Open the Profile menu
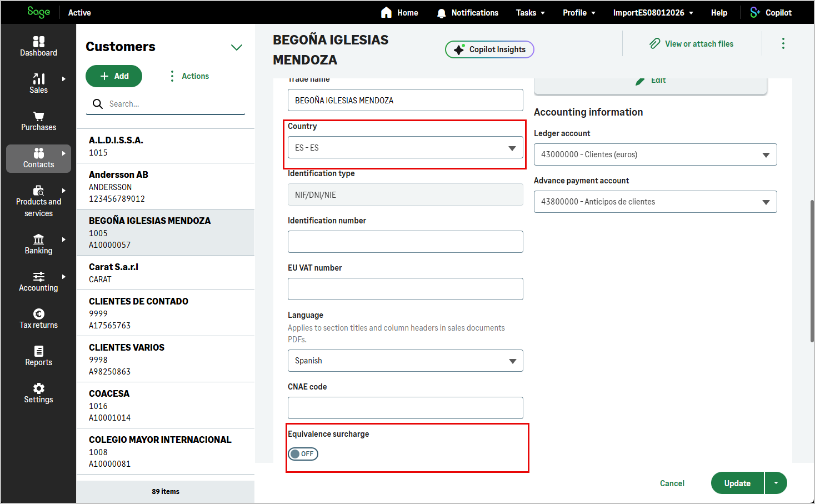 coord(579,13)
